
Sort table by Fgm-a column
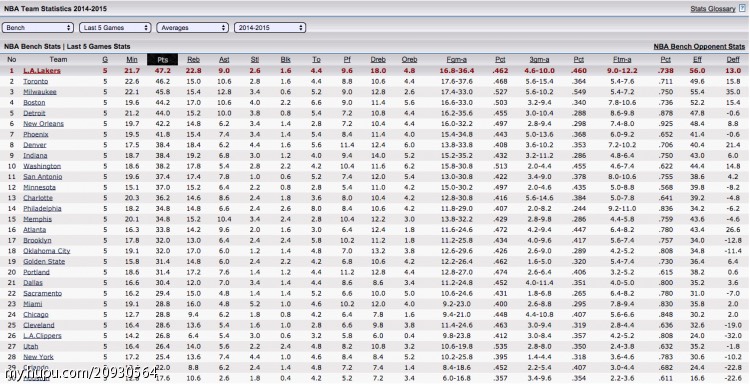coord(456,59)
